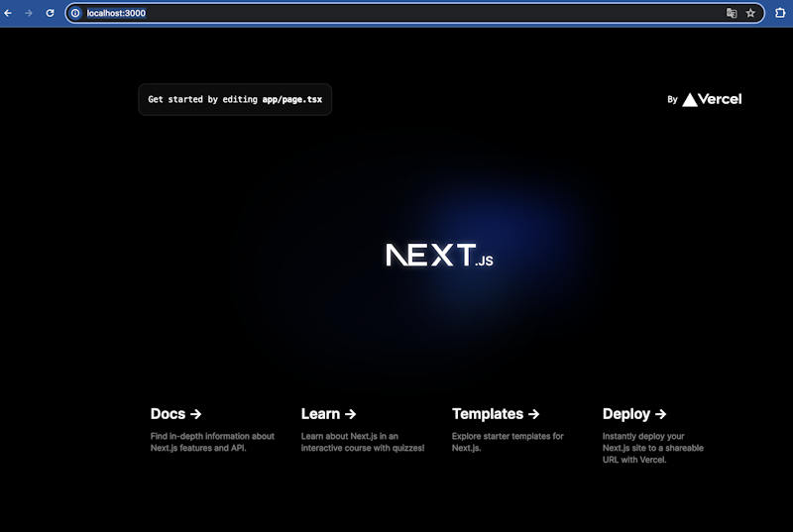Click the browser forward arrow
This screenshot has height=532, width=793.
29,13
